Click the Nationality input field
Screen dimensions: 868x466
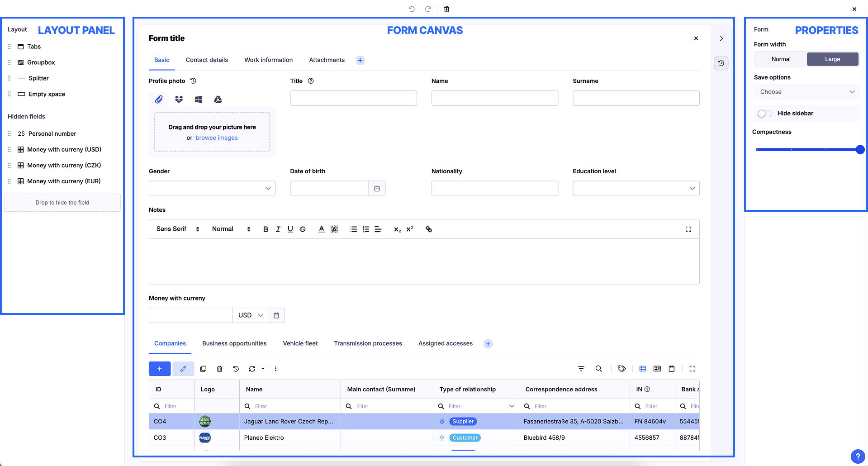(x=495, y=189)
